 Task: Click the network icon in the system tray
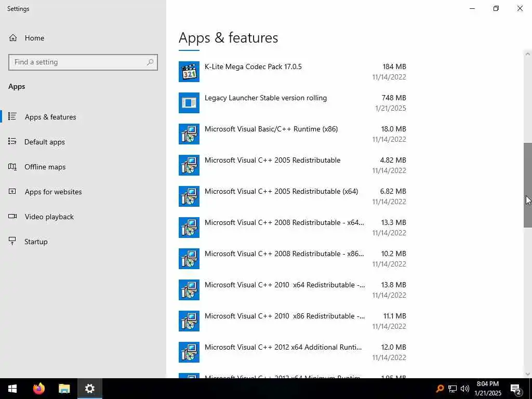coord(453,389)
